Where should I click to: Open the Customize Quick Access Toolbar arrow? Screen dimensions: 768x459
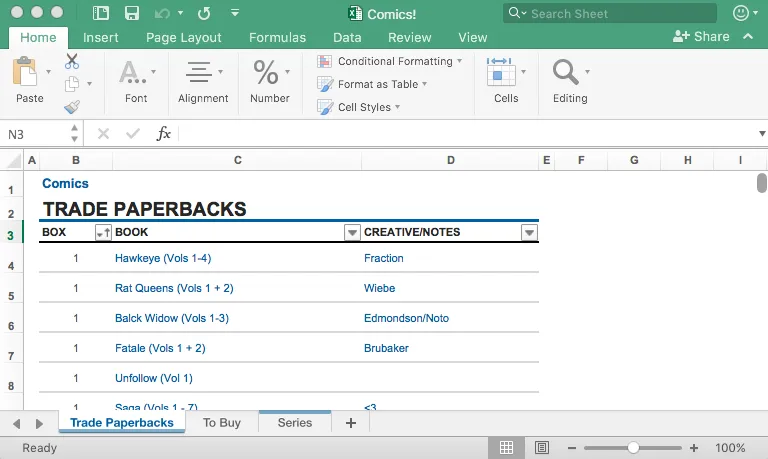pos(235,13)
